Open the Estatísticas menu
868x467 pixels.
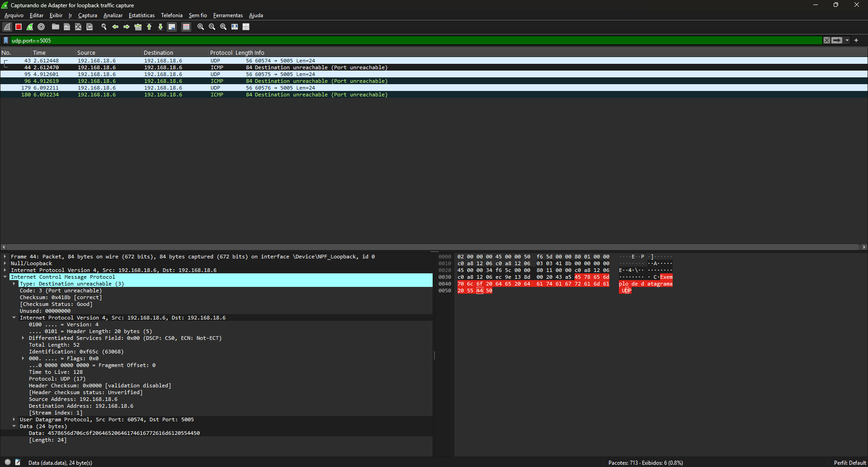[142, 15]
